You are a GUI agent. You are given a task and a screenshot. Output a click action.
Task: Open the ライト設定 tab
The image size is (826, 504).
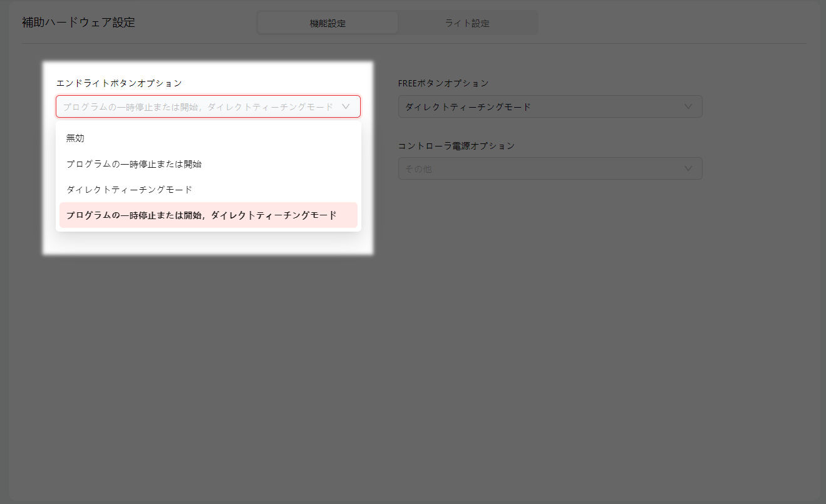click(467, 23)
